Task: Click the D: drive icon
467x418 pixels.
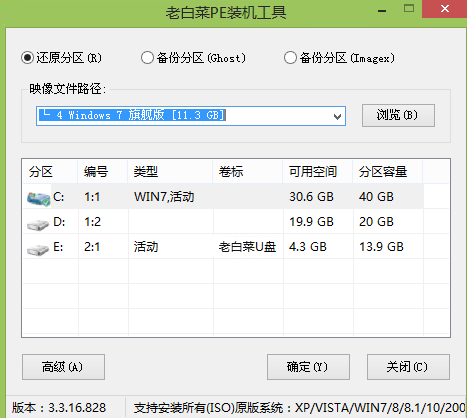Action: pyautogui.click(x=38, y=224)
